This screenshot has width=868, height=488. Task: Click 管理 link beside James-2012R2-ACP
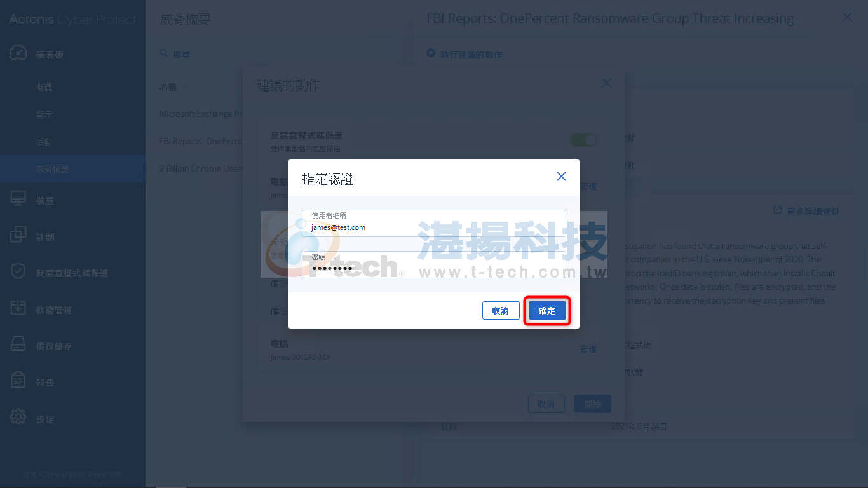click(588, 349)
